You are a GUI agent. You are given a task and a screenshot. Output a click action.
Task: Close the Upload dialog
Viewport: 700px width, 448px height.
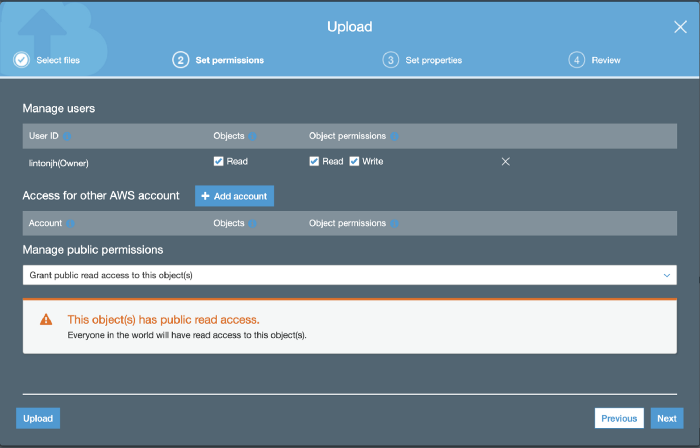coord(680,27)
